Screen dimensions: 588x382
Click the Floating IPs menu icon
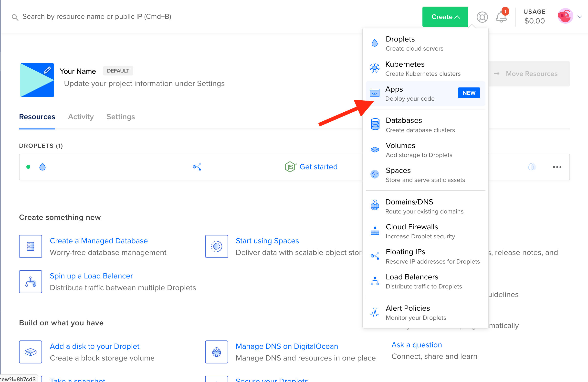(375, 256)
